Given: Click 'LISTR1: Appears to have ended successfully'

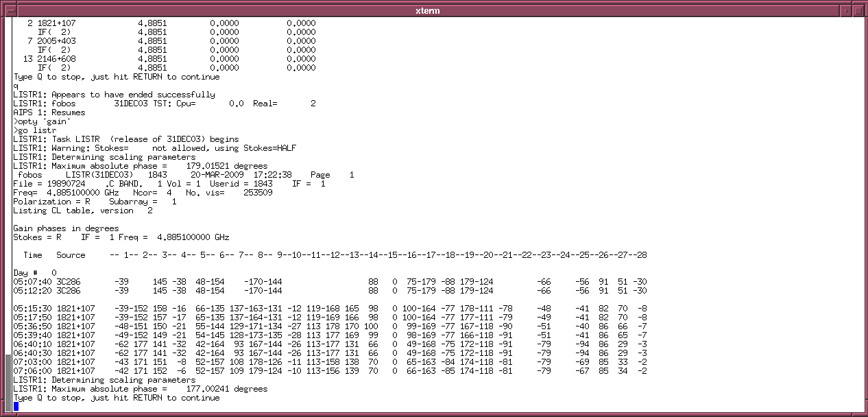Looking at the screenshot, I should [x=114, y=95].
